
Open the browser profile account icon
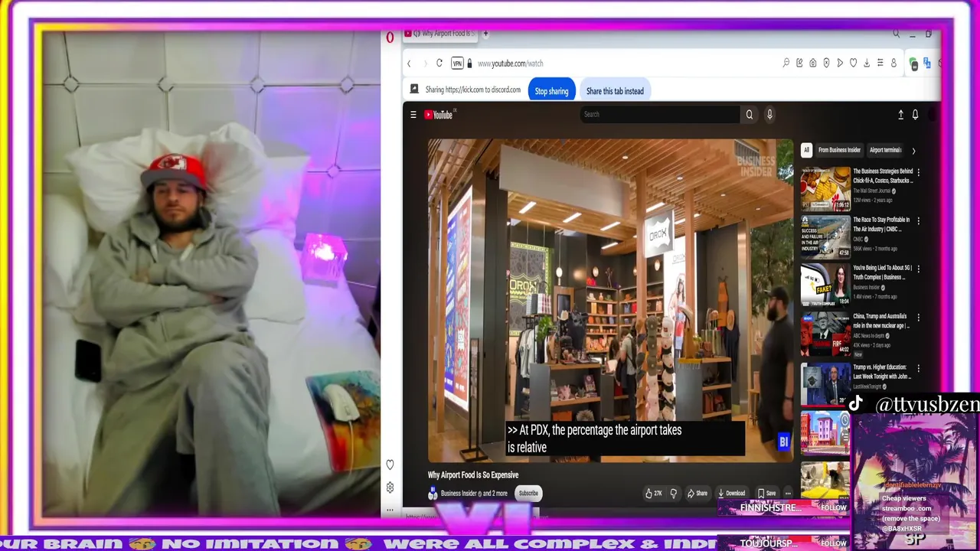pyautogui.click(x=893, y=64)
